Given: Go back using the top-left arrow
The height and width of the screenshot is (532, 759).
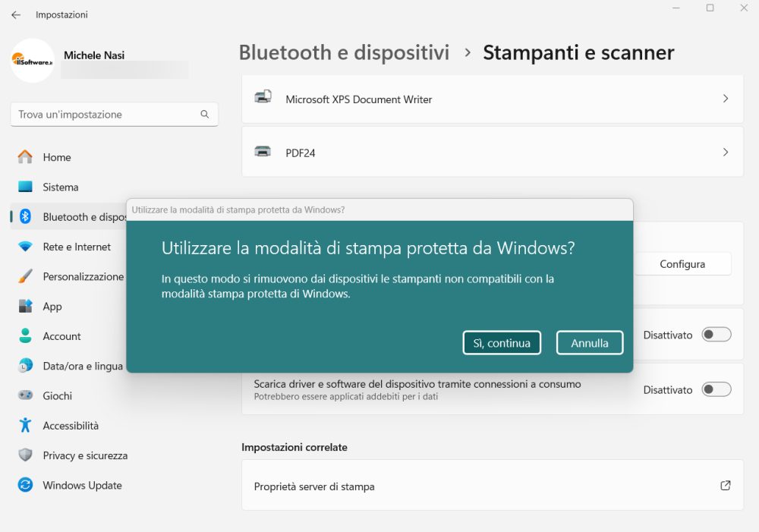Looking at the screenshot, I should 16,14.
